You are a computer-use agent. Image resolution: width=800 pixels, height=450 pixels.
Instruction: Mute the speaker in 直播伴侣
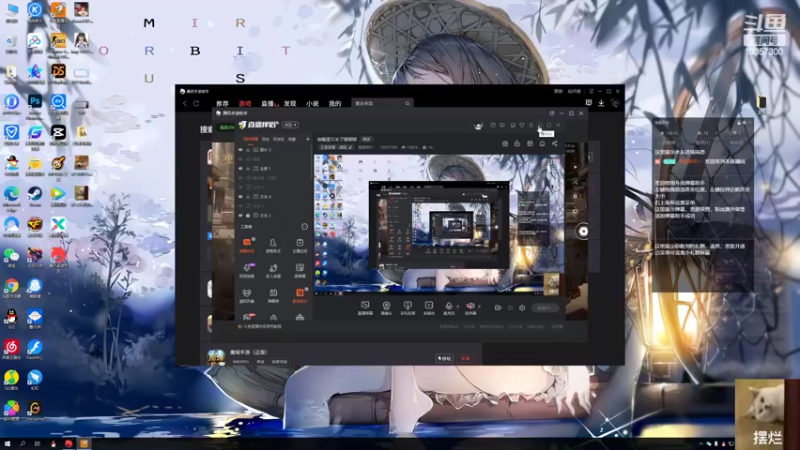coord(470,307)
